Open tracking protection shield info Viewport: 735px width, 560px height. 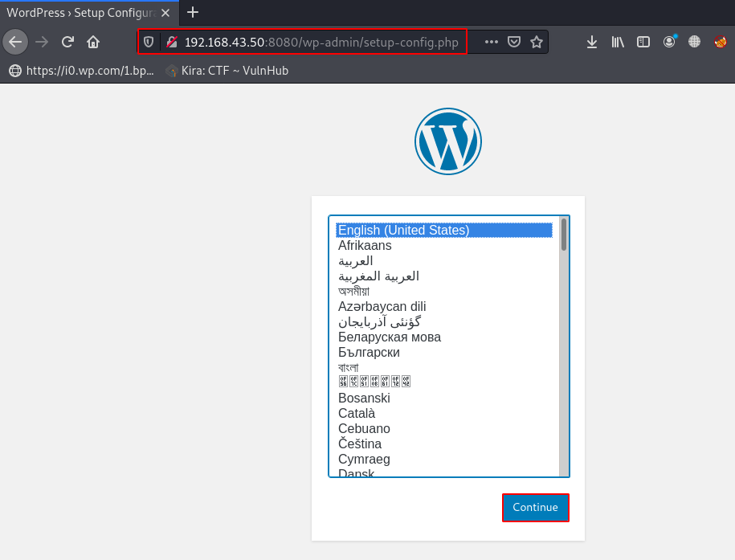149,43
